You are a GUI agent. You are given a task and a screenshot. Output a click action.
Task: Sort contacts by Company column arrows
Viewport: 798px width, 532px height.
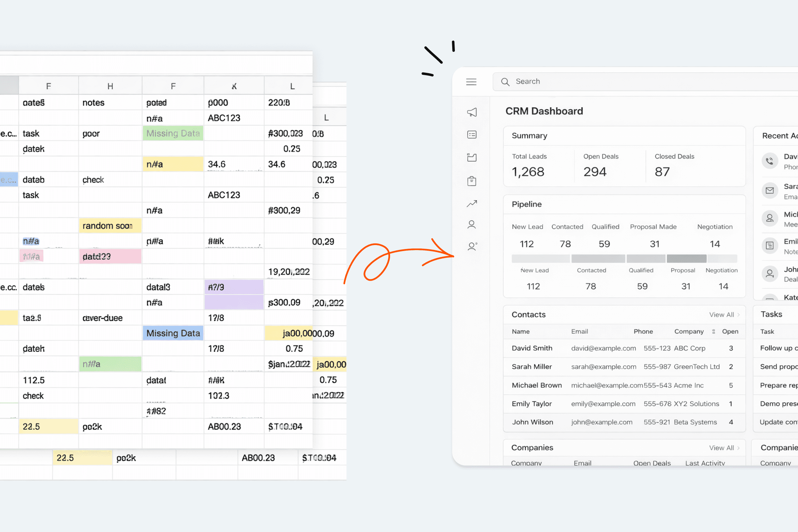714,332
